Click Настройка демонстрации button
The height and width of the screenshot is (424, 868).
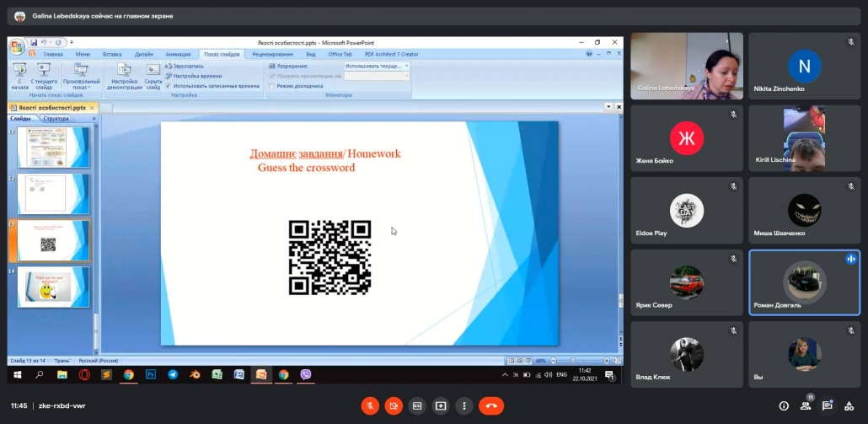pyautogui.click(x=124, y=77)
